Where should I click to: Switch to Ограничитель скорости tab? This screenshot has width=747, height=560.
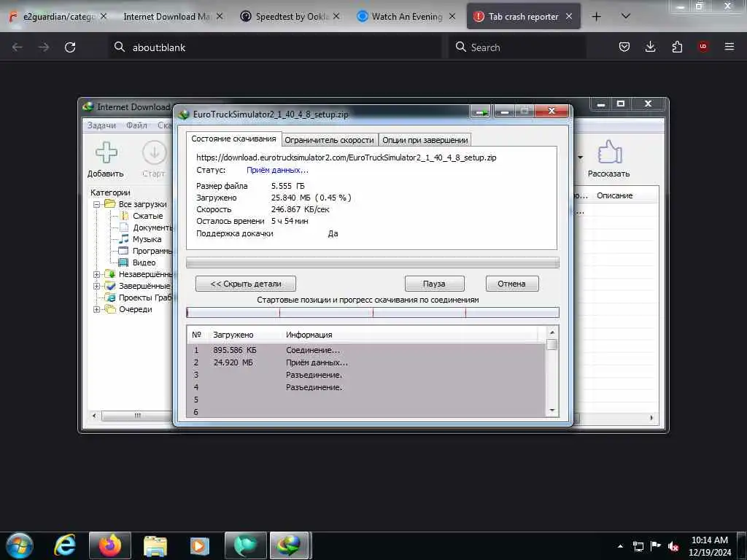(329, 140)
